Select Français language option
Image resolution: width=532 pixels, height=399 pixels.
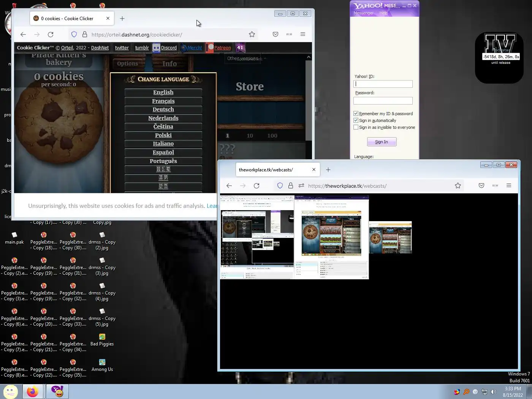coord(163,101)
